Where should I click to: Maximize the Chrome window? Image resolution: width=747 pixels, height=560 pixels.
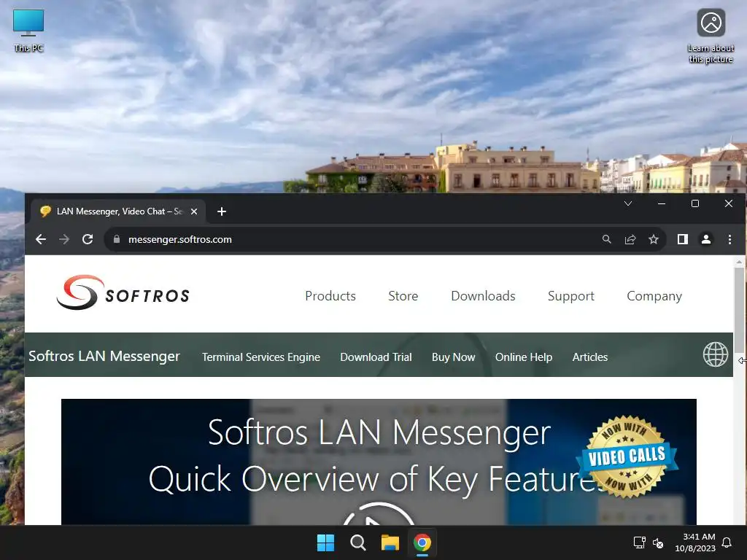point(695,203)
